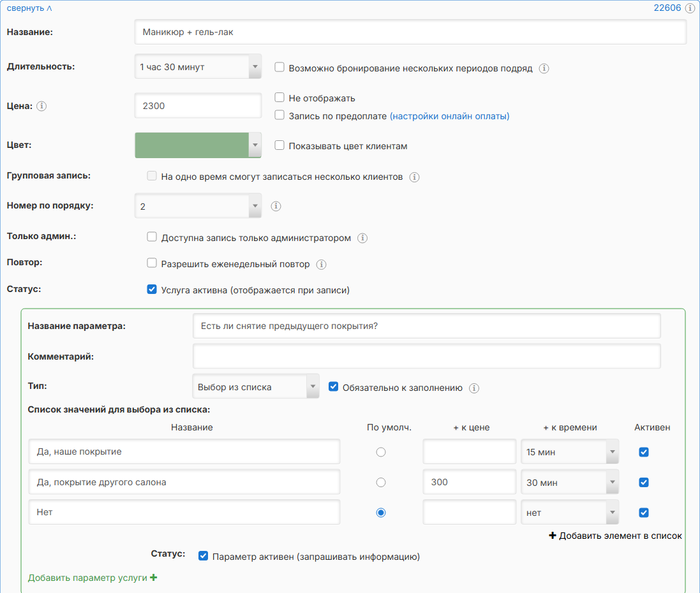The width and height of the screenshot is (700, 593).
Task: Enable Разрешить еженедельный повтор checkbox
Action: 152,263
